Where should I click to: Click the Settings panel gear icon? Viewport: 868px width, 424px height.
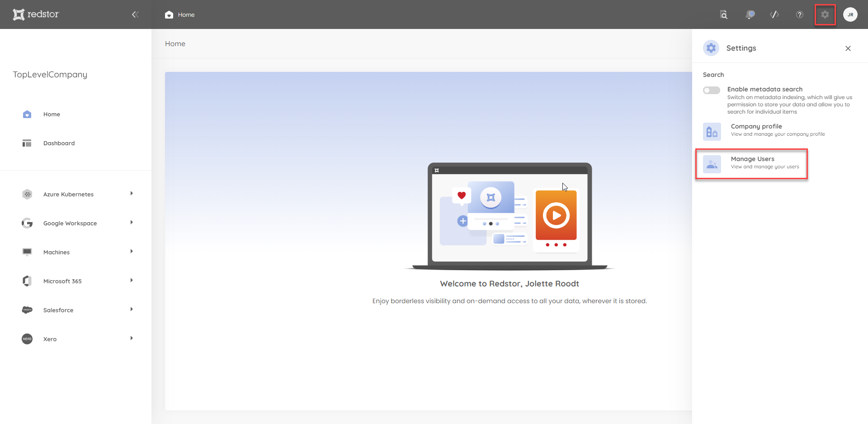pos(711,48)
